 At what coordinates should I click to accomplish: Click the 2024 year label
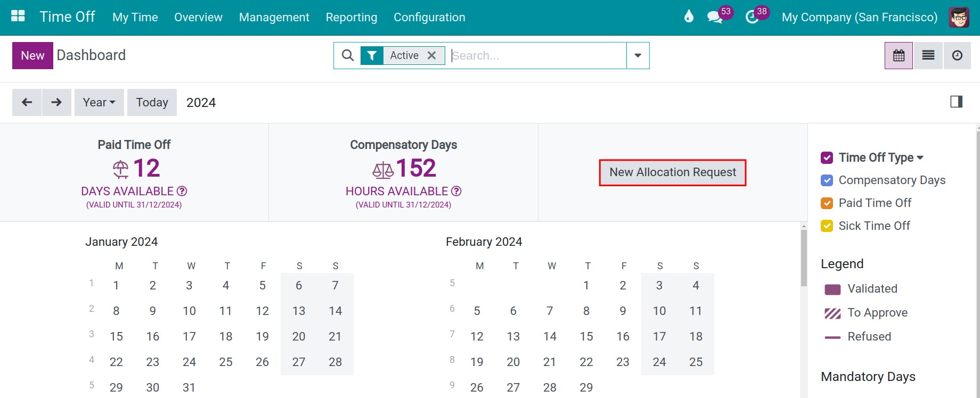201,103
